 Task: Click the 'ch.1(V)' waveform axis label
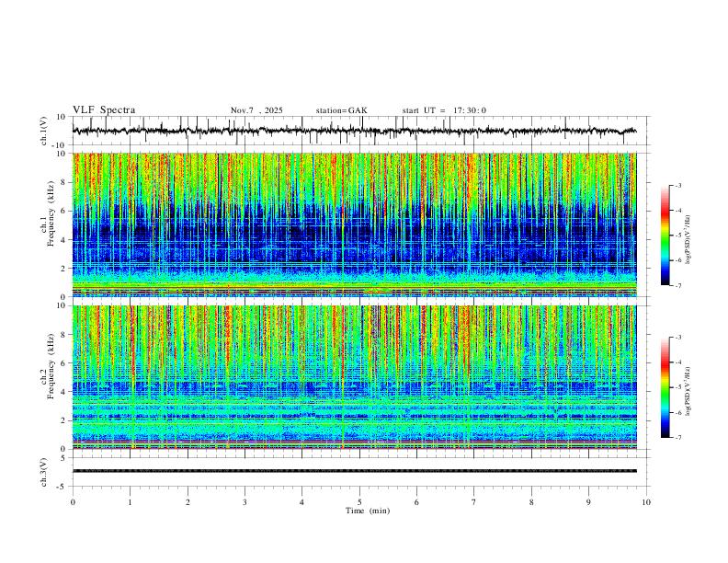tap(44, 131)
